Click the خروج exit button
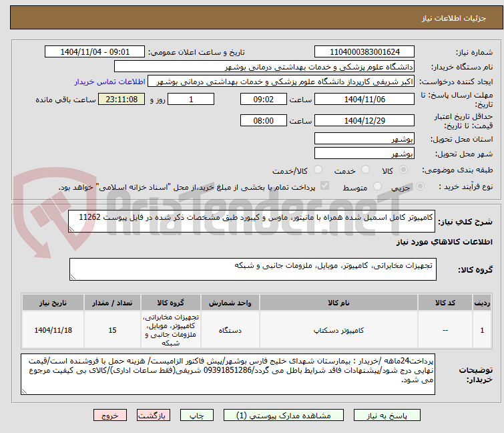The width and height of the screenshot is (504, 433). coord(110,416)
